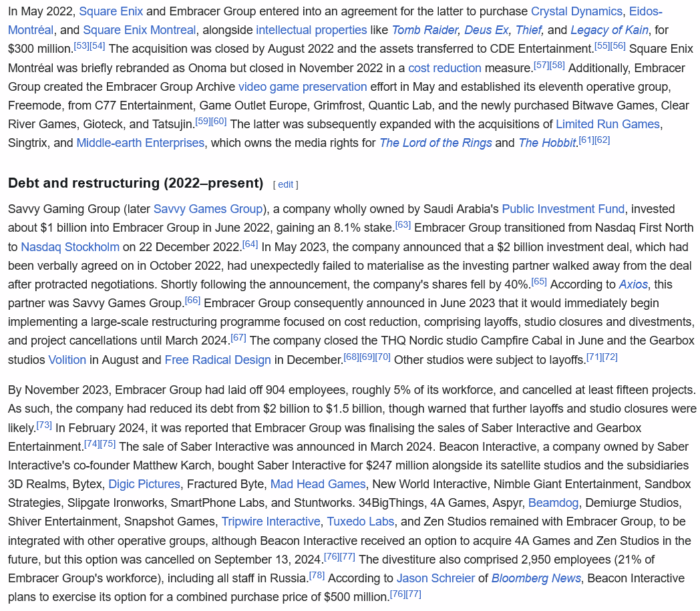The image size is (700, 611).
Task: Edit the Debt and restructuring section
Action: click(286, 184)
